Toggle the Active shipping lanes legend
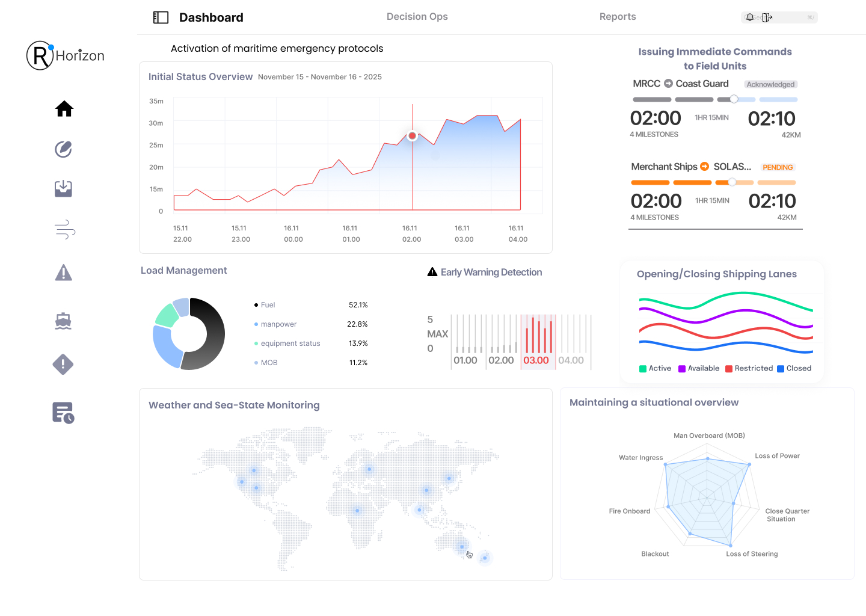866x616 pixels. [655, 368]
